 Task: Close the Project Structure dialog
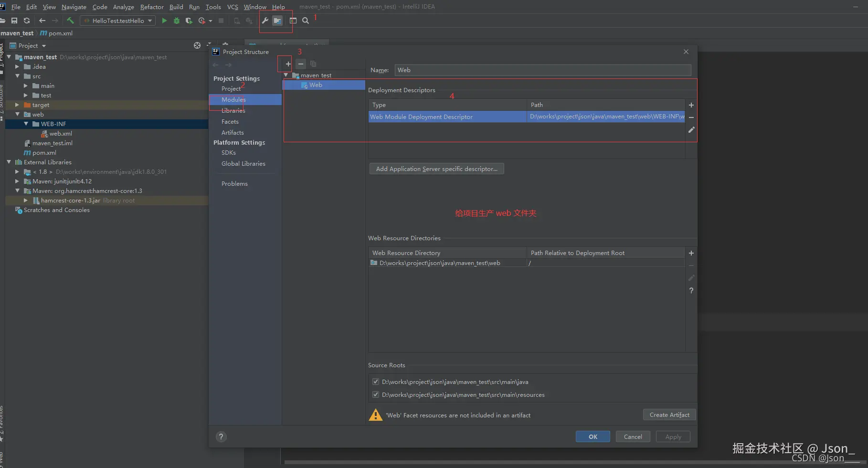[686, 52]
